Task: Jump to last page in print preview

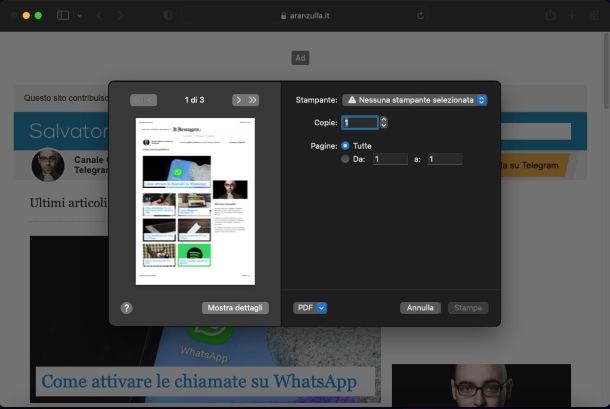Action: [252, 100]
